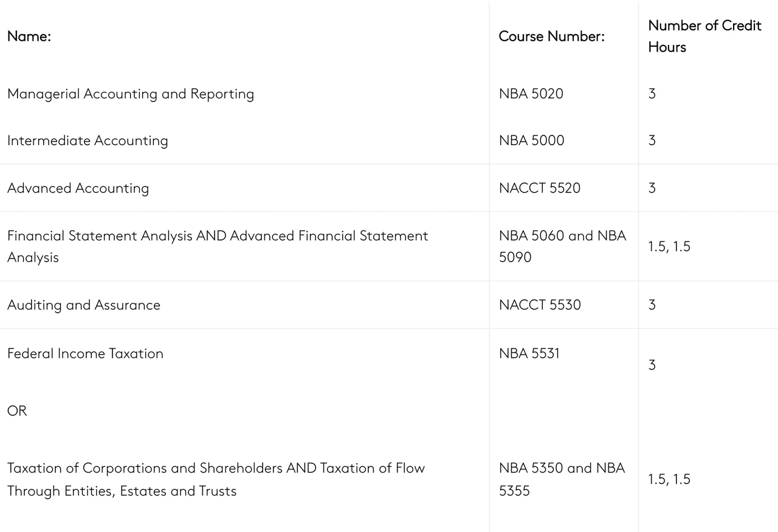
Task: Click the "OR" text between tax courses
Action: point(17,411)
